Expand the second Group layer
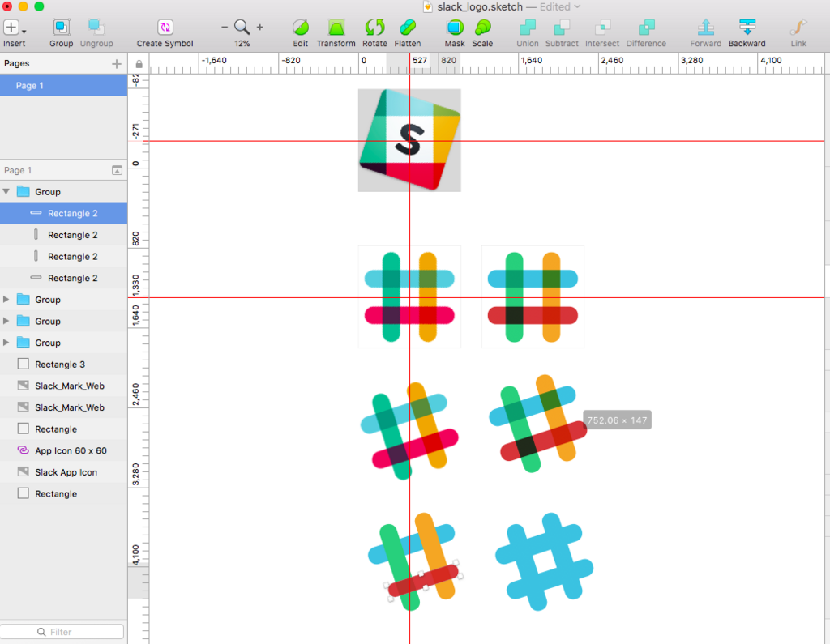 coord(6,300)
